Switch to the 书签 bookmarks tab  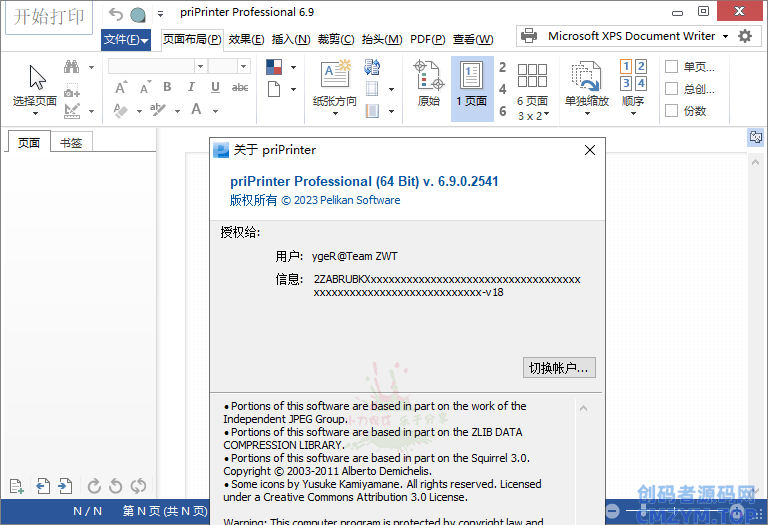[71, 142]
